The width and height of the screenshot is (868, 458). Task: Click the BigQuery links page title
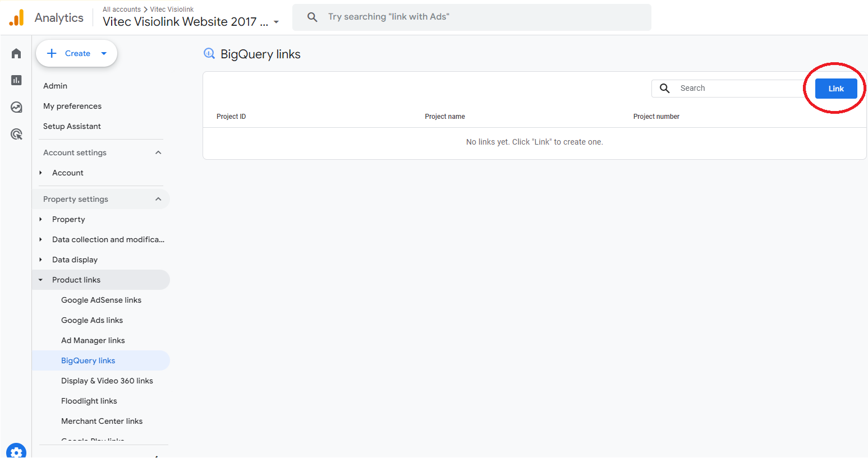(x=260, y=54)
